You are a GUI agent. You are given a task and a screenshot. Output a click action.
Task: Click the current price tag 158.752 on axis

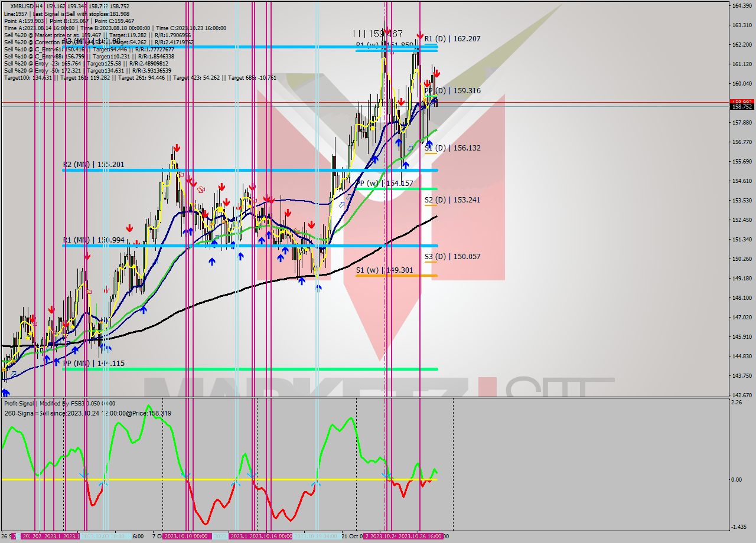tap(742, 107)
